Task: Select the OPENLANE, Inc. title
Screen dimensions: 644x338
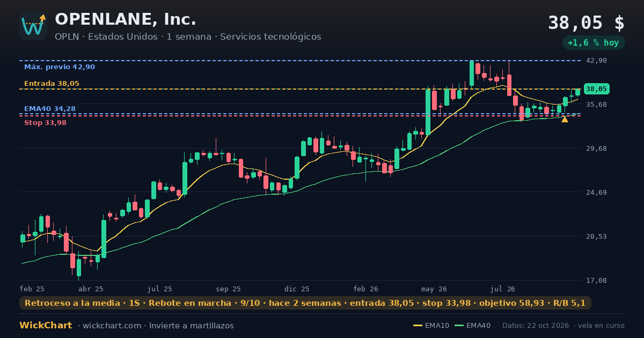Action: click(126, 19)
